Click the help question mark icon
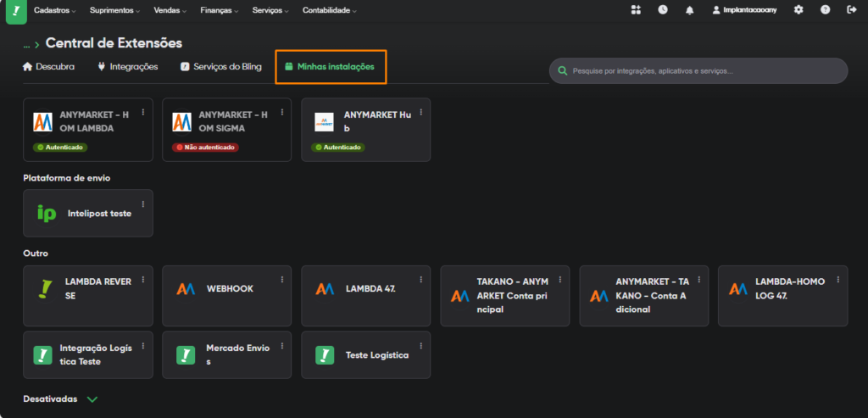This screenshot has width=868, height=418. click(825, 10)
